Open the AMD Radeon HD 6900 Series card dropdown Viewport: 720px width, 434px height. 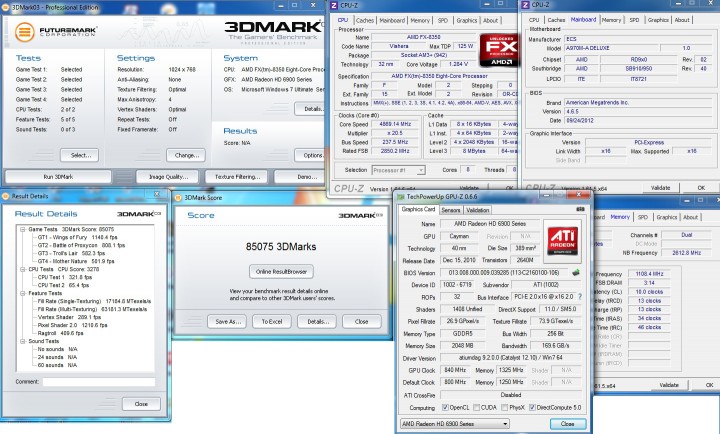[455, 423]
